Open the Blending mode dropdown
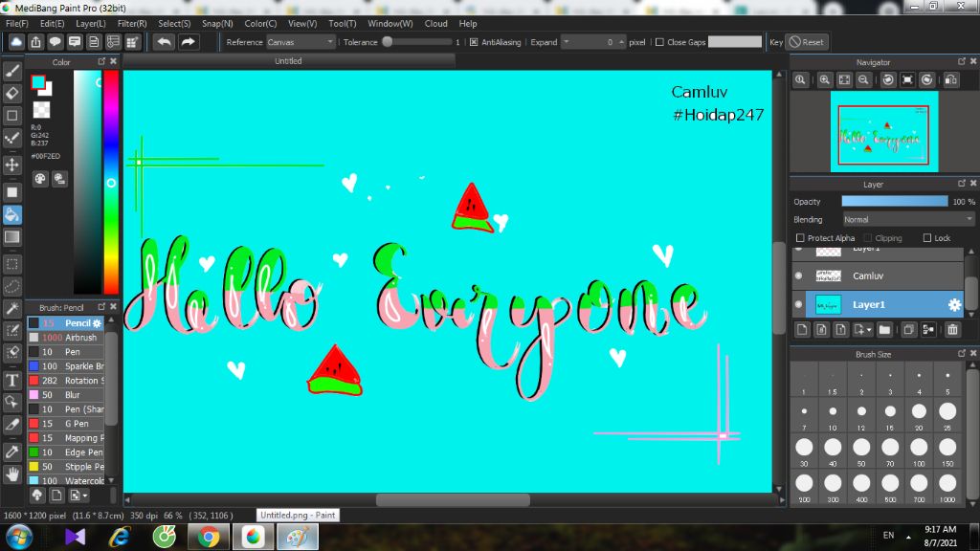Image resolution: width=980 pixels, height=551 pixels. pos(907,219)
